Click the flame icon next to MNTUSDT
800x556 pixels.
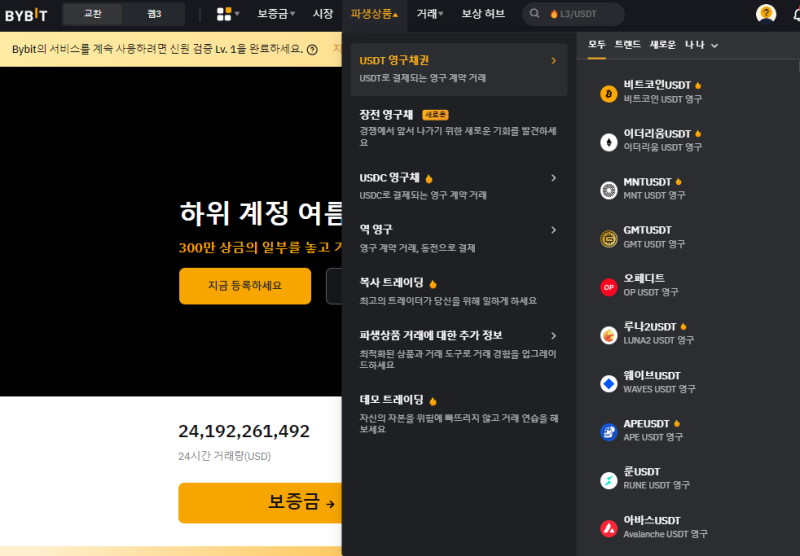click(x=679, y=182)
